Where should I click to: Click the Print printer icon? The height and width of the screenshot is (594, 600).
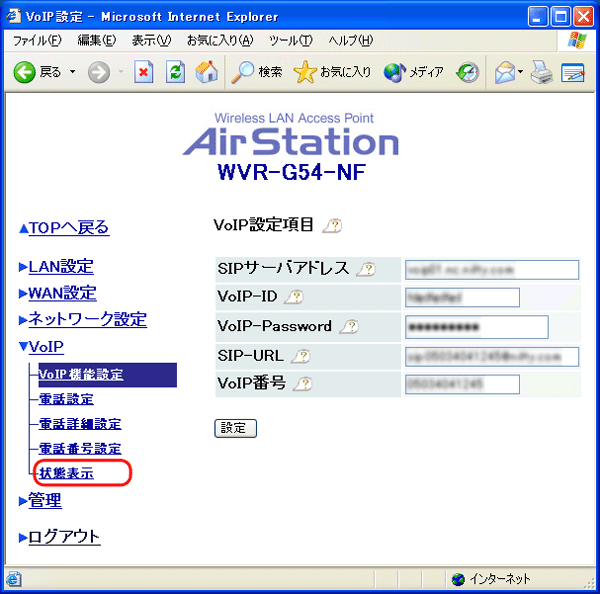[x=541, y=72]
